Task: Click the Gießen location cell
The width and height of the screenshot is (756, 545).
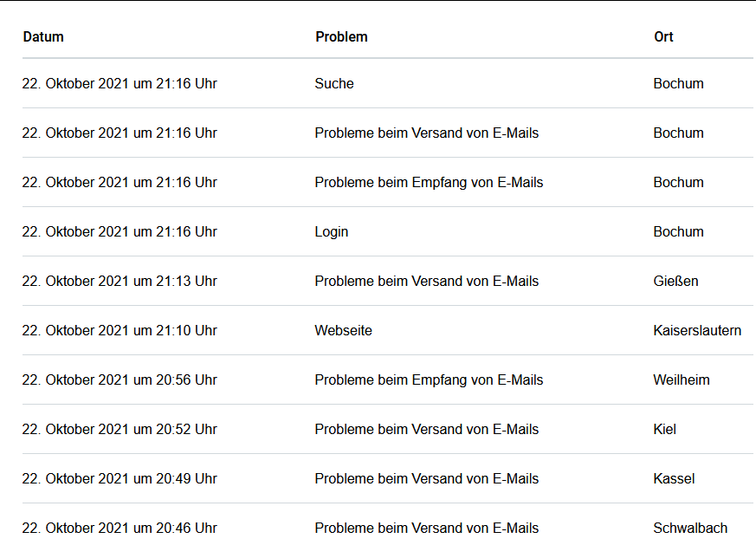Action: (x=675, y=282)
